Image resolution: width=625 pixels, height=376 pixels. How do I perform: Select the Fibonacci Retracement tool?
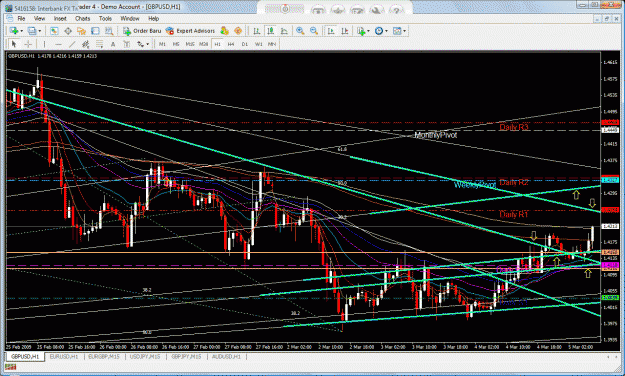[99, 44]
